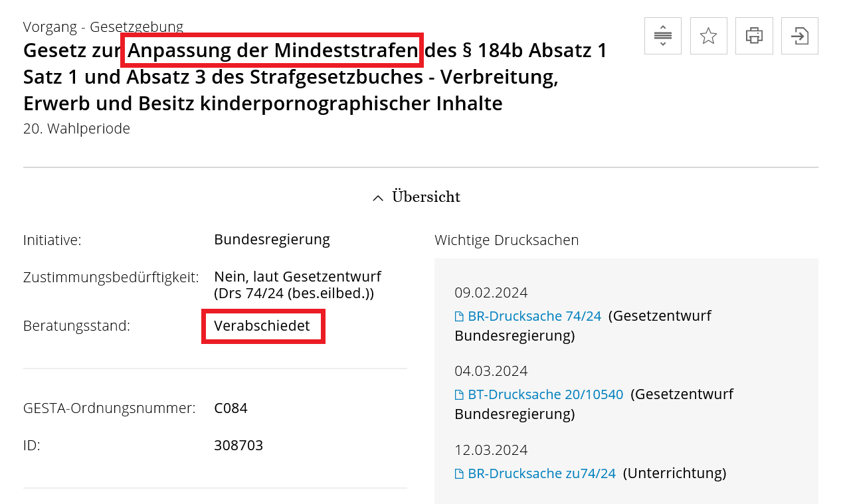Image resolution: width=845 pixels, height=504 pixels.
Task: Select GESTA-Ordnungsnummer value C084
Action: pos(231,408)
